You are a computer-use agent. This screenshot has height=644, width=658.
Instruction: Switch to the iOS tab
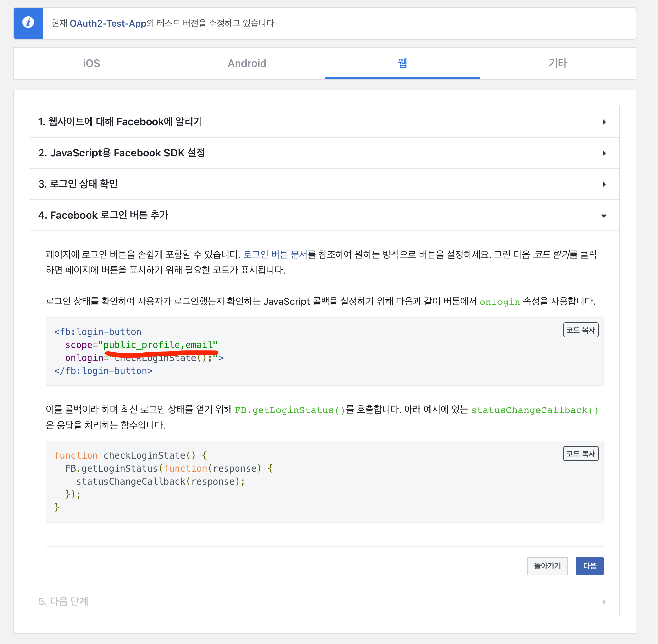coord(91,63)
